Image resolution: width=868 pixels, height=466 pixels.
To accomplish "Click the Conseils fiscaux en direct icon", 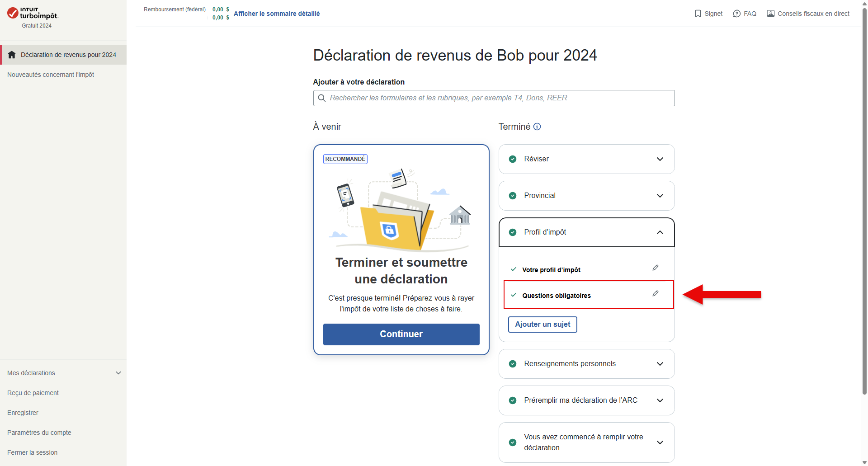I will tap(771, 14).
